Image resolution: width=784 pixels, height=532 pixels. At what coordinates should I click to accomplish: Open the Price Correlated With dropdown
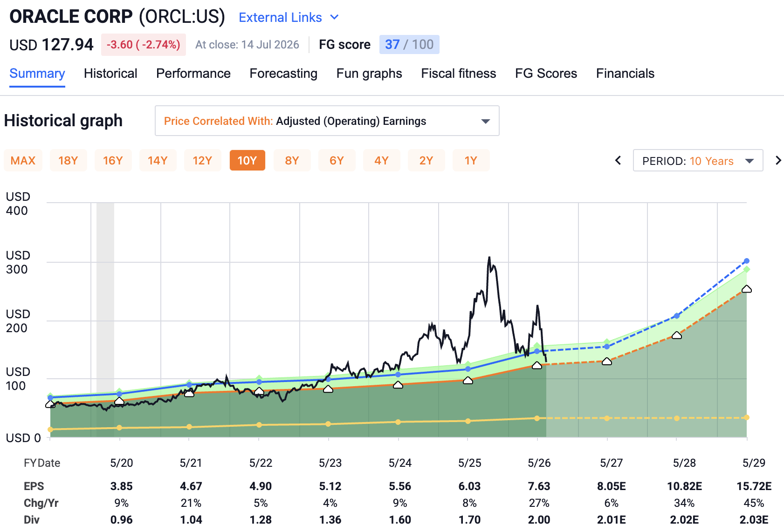(x=327, y=121)
